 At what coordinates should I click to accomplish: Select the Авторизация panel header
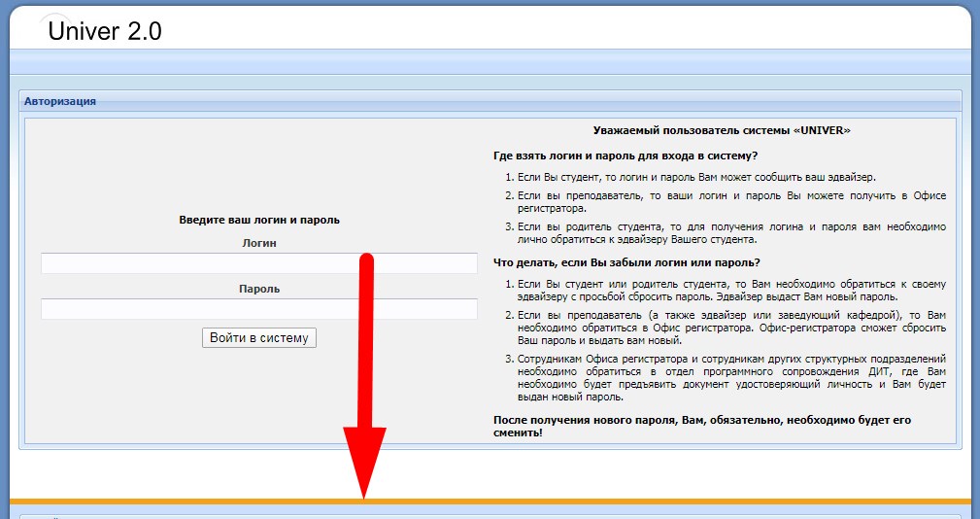point(60,101)
